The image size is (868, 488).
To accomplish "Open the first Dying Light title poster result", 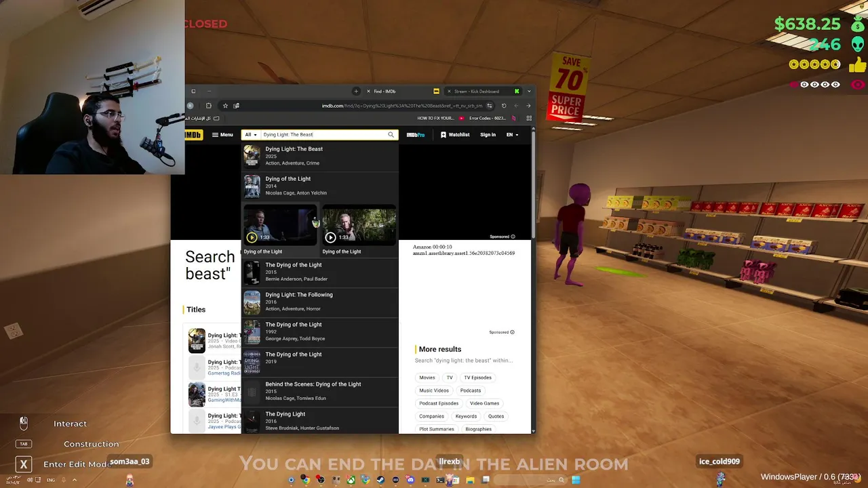I will (x=197, y=341).
